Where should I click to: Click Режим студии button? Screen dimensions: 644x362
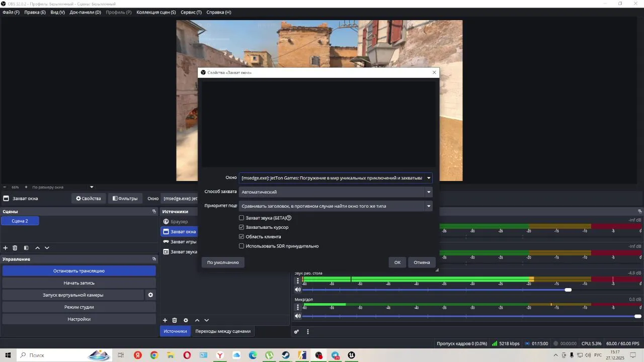(x=79, y=307)
